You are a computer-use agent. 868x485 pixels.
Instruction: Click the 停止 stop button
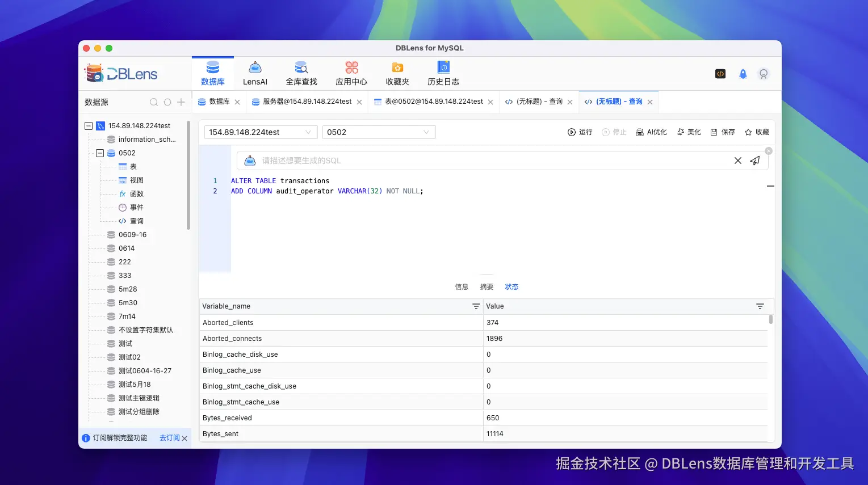(614, 132)
